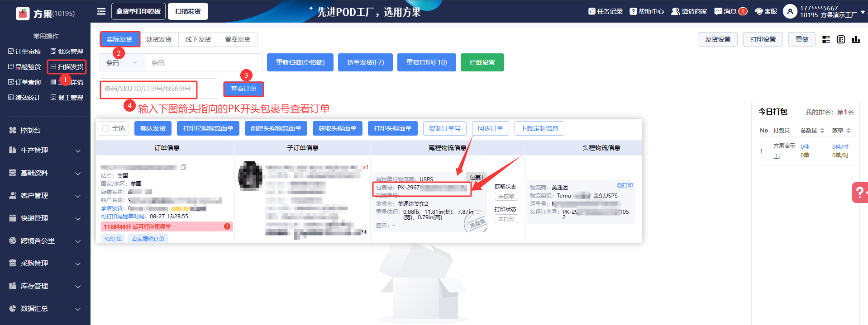
Task: Open 消息 messages icon
Action: (718, 11)
